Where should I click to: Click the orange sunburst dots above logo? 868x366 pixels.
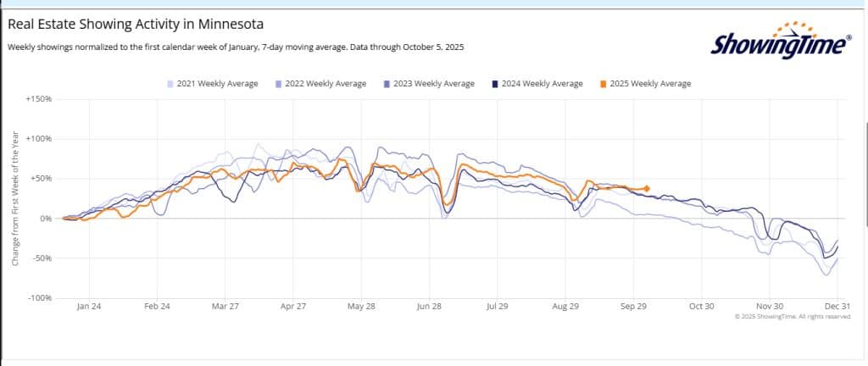[x=806, y=29]
